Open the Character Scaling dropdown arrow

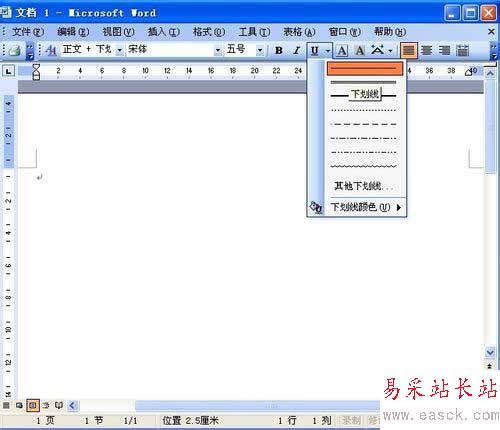[390, 51]
